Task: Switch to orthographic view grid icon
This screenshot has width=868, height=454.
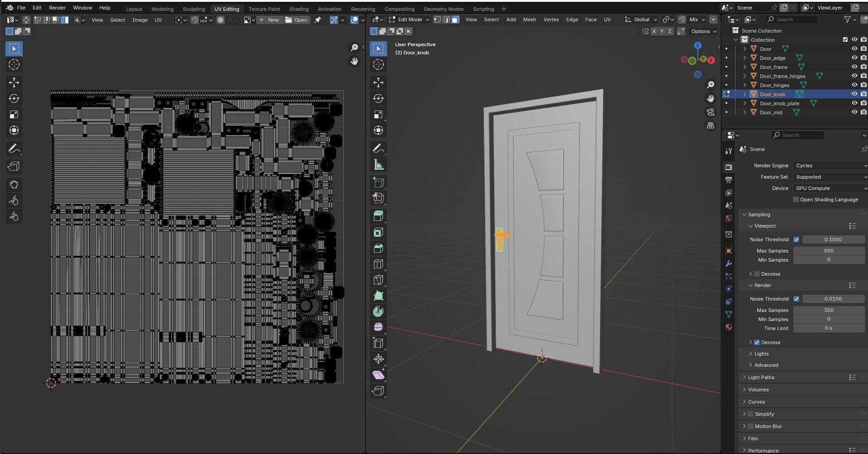Action: pyautogui.click(x=711, y=126)
